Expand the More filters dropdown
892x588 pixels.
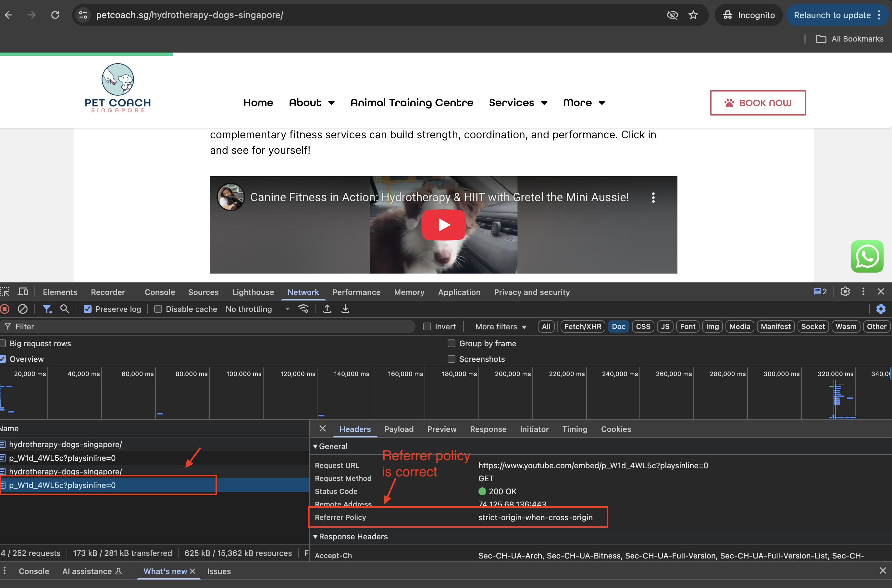click(500, 326)
